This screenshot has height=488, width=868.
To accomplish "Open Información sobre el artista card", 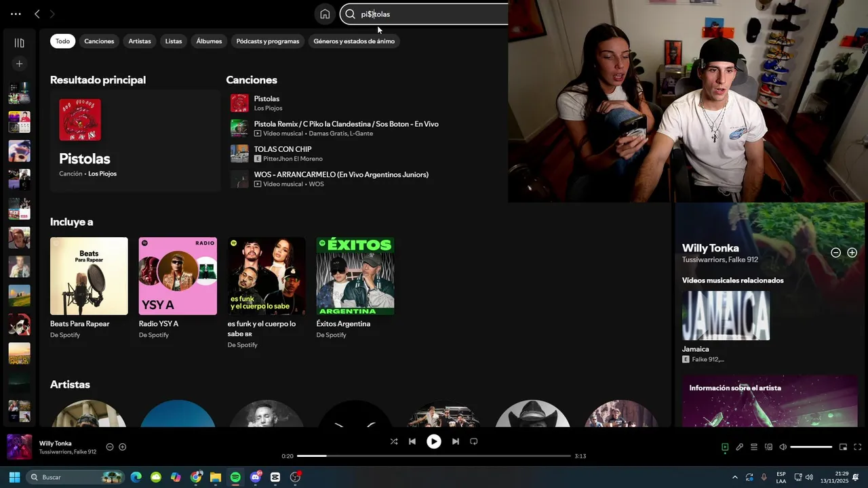I will (x=770, y=401).
